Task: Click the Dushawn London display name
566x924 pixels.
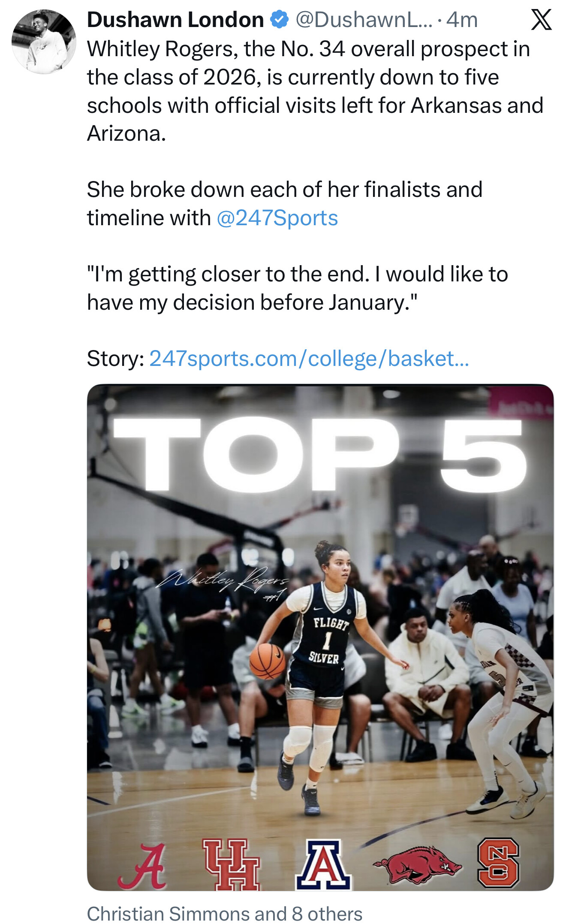Action: point(175,20)
